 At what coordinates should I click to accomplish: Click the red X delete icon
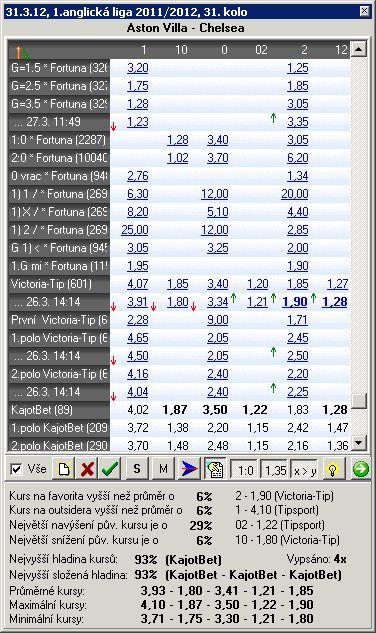pyautogui.click(x=87, y=469)
